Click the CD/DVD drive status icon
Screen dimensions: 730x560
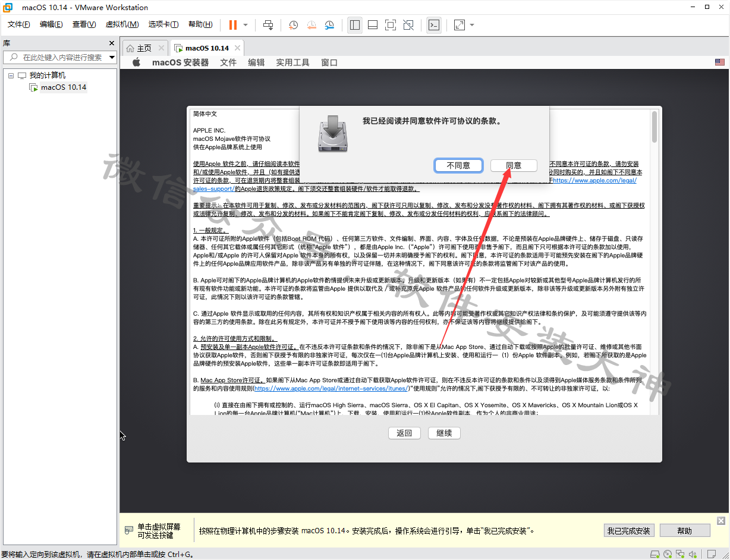(668, 554)
